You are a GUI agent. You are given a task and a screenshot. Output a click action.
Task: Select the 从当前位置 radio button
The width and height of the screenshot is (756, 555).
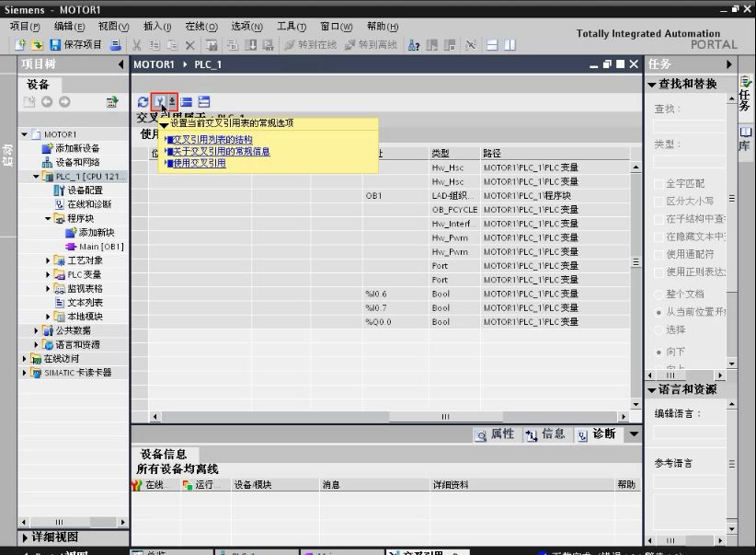(659, 312)
